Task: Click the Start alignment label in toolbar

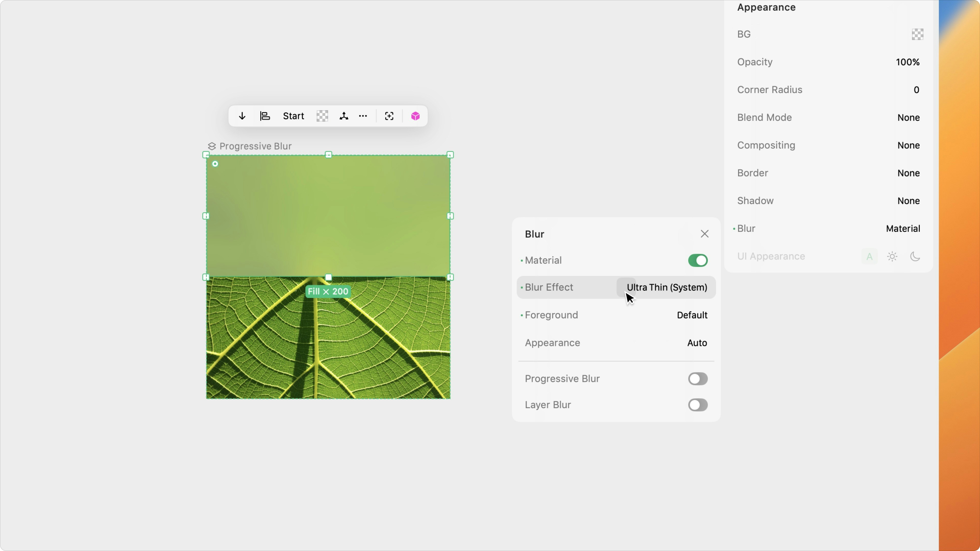Action: [293, 116]
